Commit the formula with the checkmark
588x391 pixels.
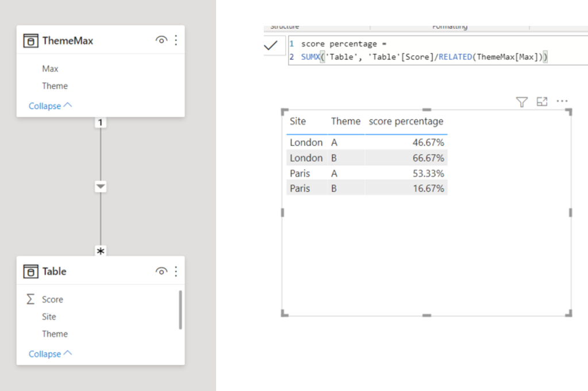[271, 46]
